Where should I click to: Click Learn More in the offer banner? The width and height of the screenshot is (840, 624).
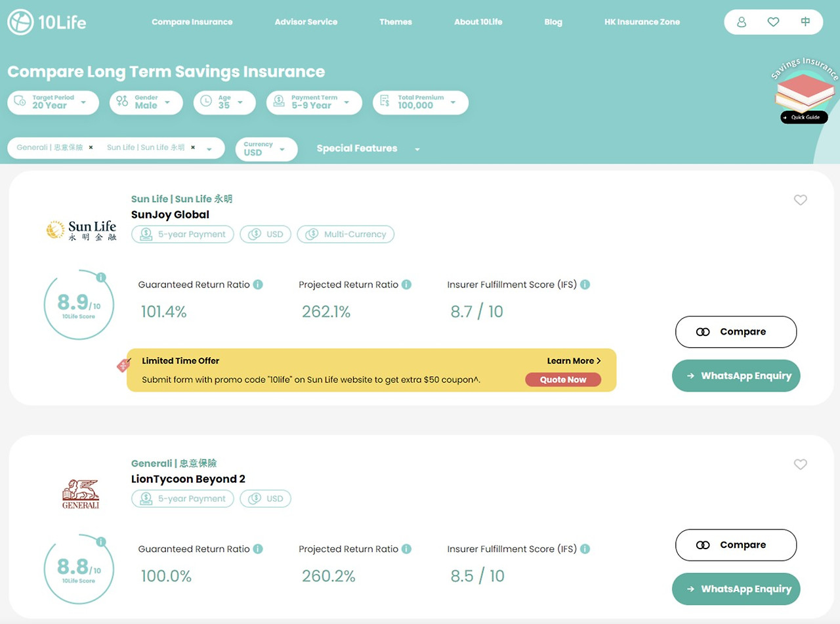click(574, 361)
